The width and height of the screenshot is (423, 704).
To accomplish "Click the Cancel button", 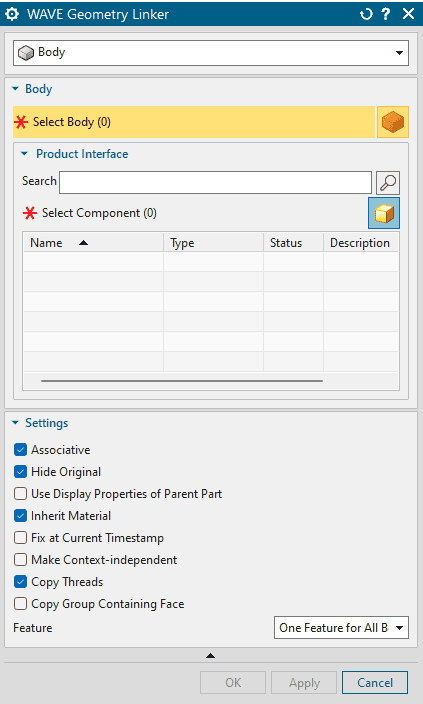I will (375, 683).
